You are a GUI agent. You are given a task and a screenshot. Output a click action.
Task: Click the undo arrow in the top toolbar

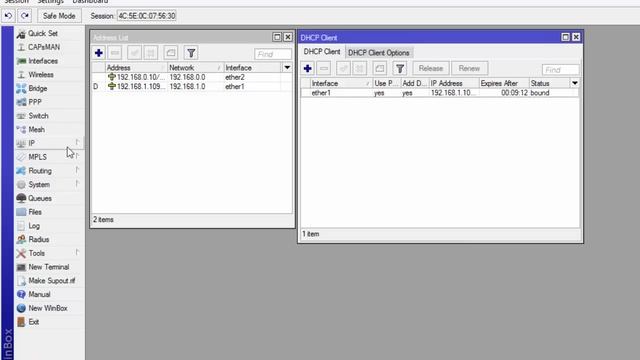coord(8,16)
